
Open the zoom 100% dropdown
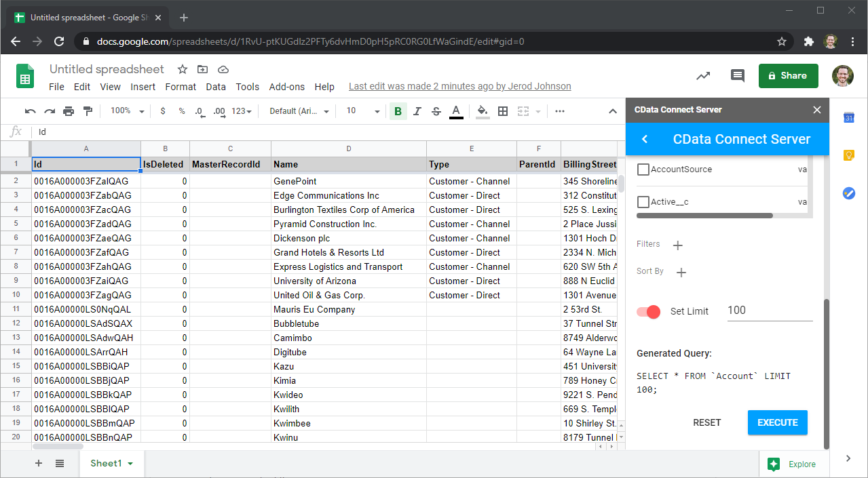(x=128, y=111)
